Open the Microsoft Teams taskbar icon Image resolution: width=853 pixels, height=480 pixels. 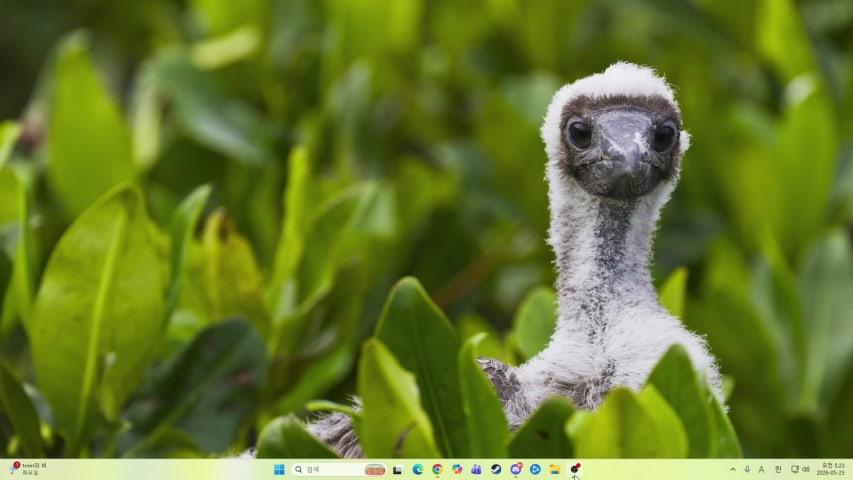click(477, 470)
